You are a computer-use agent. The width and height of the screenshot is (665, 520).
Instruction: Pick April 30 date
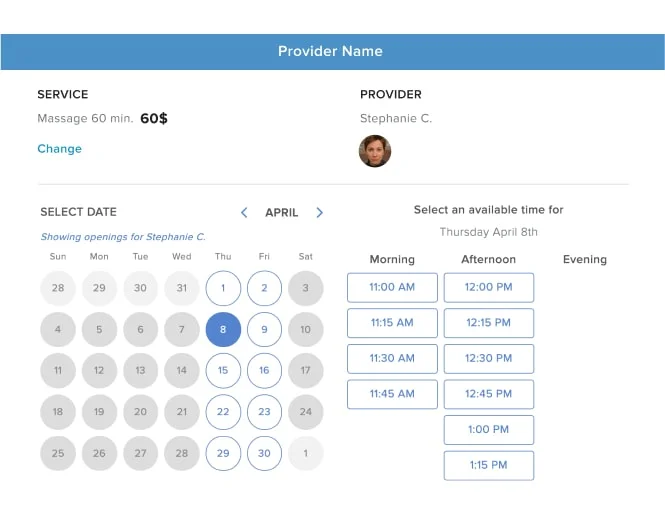(x=264, y=453)
